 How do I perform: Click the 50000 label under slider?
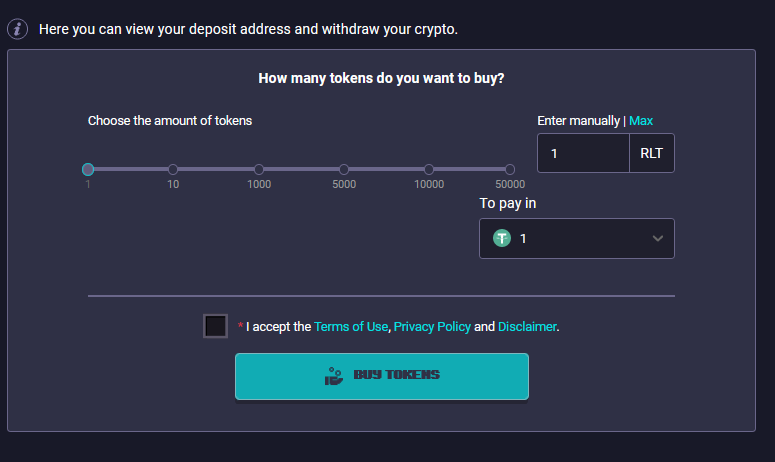510,184
